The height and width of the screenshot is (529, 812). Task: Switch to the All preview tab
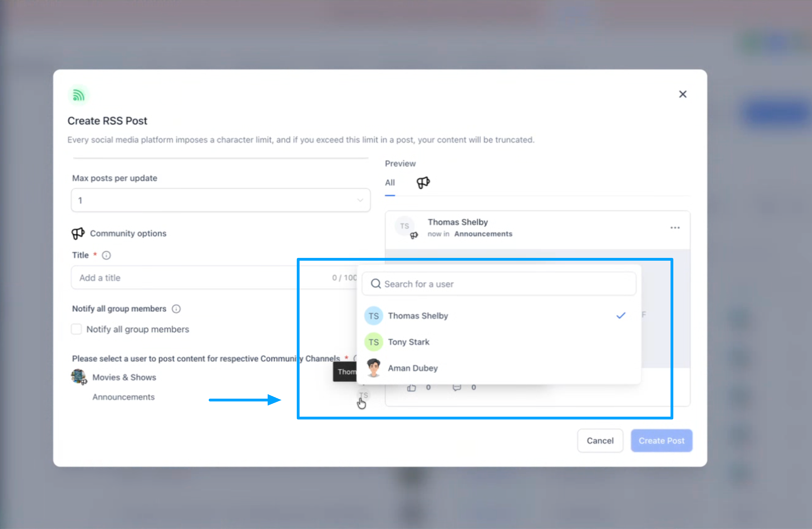point(390,183)
